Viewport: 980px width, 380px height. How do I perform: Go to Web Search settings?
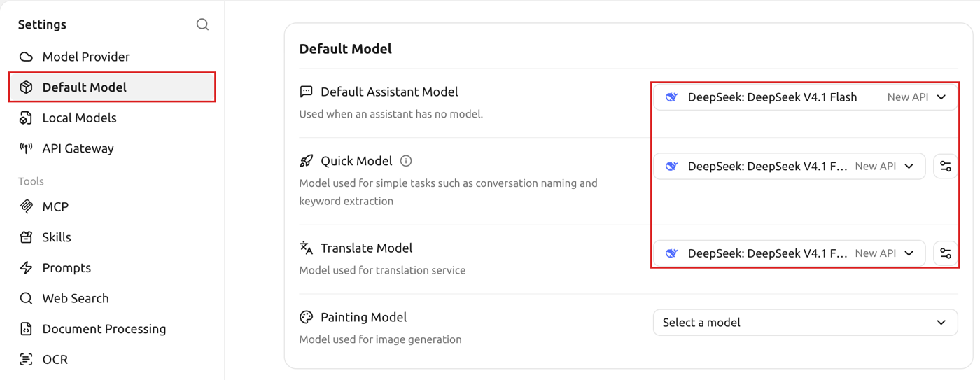(x=112, y=298)
